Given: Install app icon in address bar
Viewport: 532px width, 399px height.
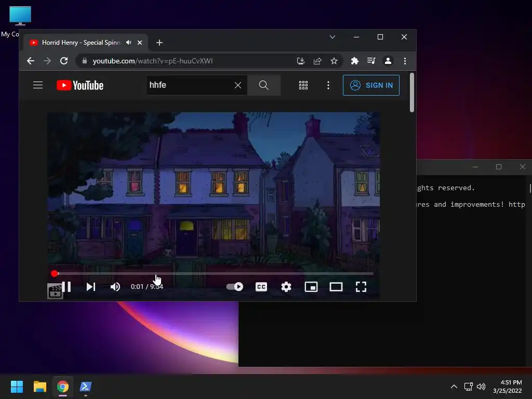Looking at the screenshot, I should coord(301,61).
